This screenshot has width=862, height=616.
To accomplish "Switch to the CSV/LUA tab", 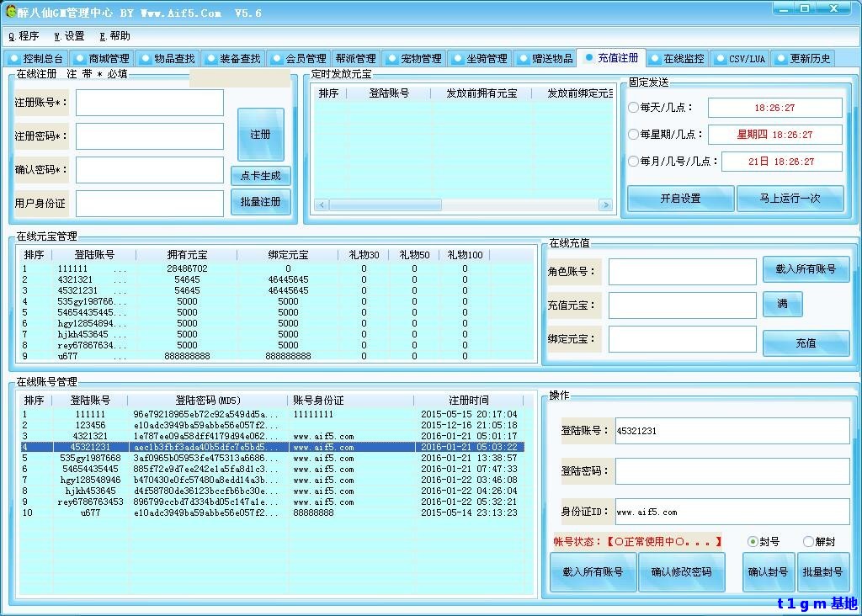I will tap(742, 59).
